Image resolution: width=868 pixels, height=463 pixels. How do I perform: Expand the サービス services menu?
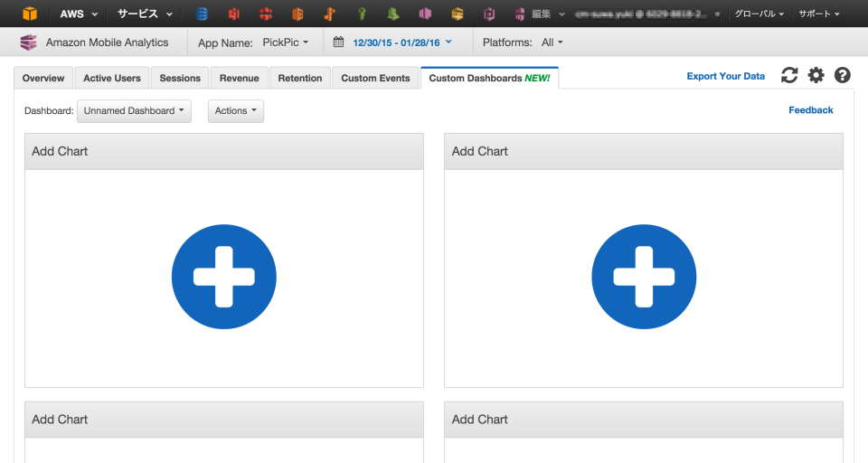coord(145,14)
